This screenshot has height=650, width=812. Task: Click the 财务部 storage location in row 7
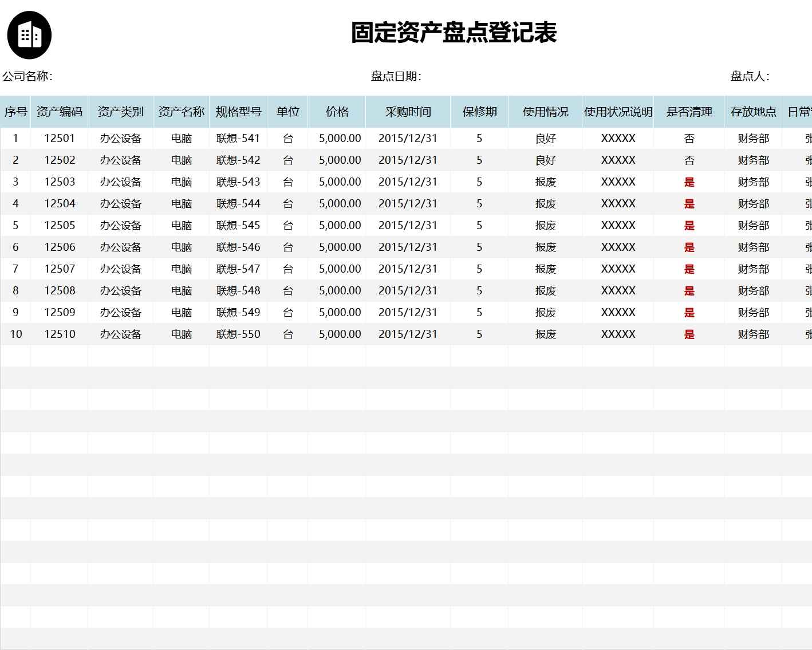(x=752, y=269)
